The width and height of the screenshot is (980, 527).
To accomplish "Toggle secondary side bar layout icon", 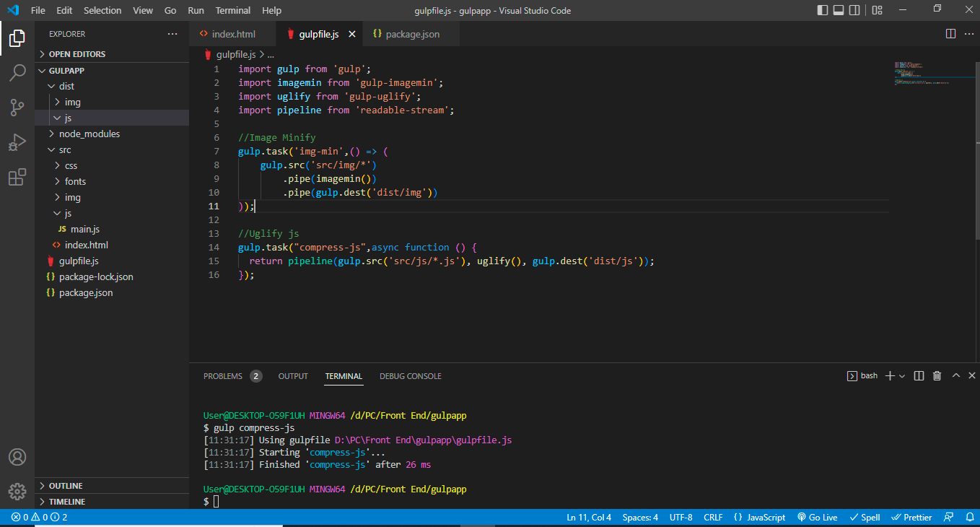I will pos(854,10).
